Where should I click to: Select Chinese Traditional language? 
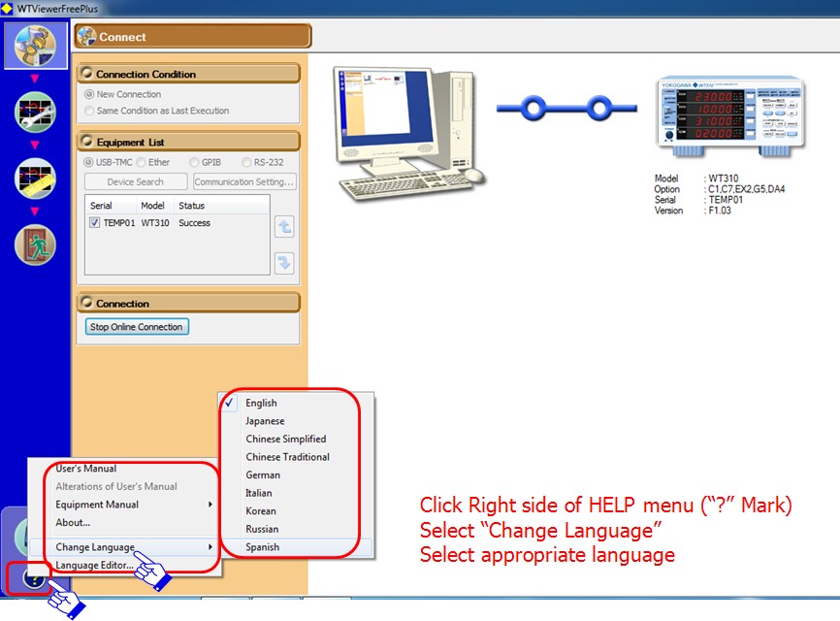point(296,457)
